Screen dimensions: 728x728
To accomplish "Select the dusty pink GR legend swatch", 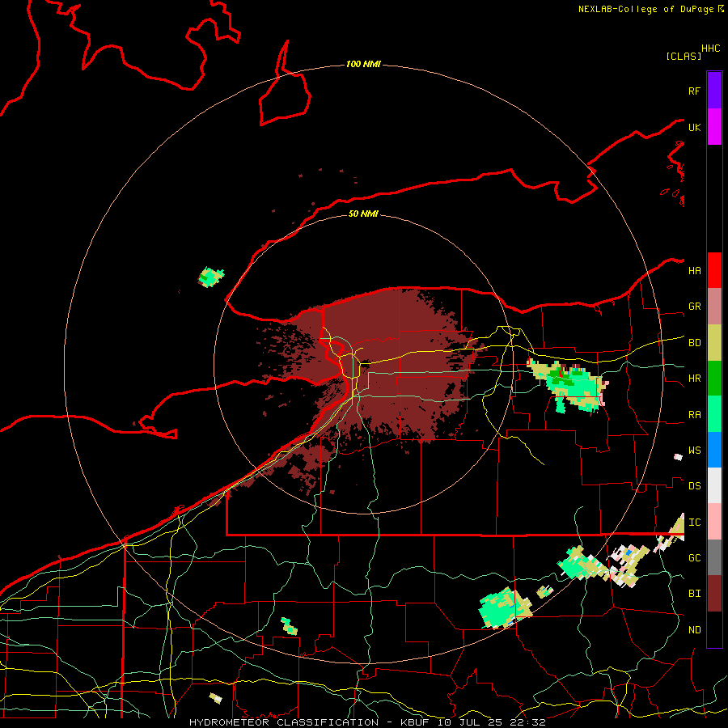I will 714,307.
